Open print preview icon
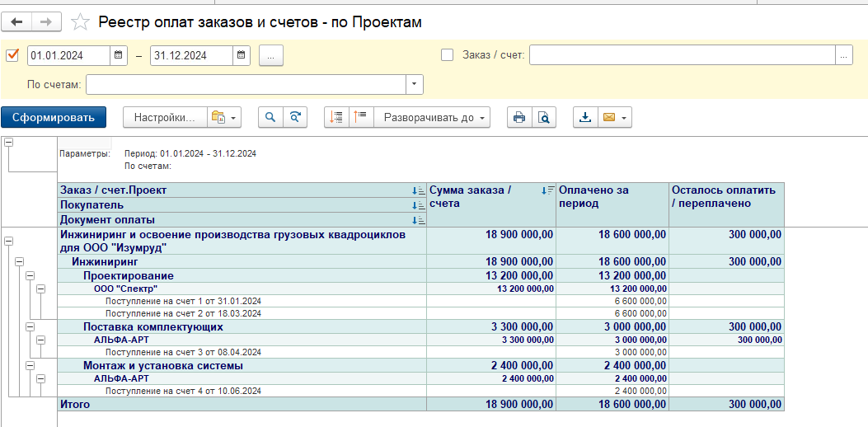Screen dimensions: 868x427 (x=544, y=118)
